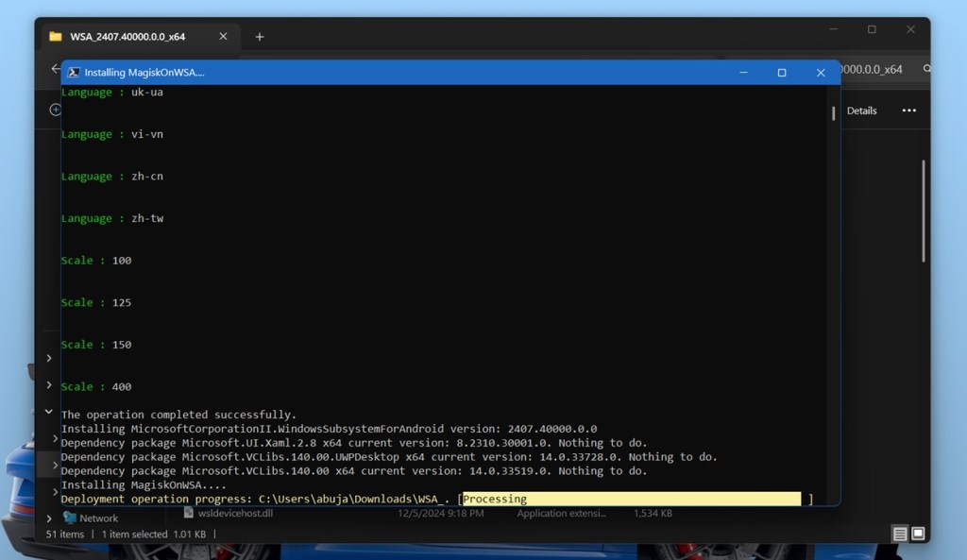967x560 pixels.
Task: Minimize the Installing MagiskOnWSA window
Action: point(744,72)
